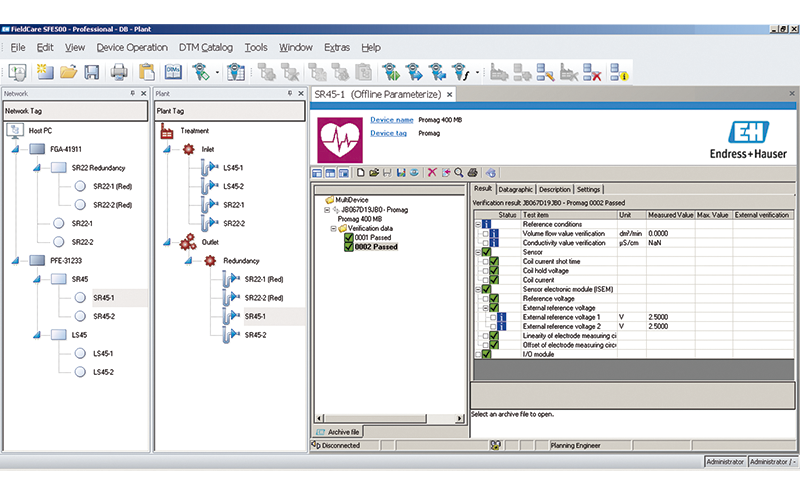This screenshot has height=495, width=800.
Task: Open the DTM catalog book icon
Action: pyautogui.click(x=173, y=72)
